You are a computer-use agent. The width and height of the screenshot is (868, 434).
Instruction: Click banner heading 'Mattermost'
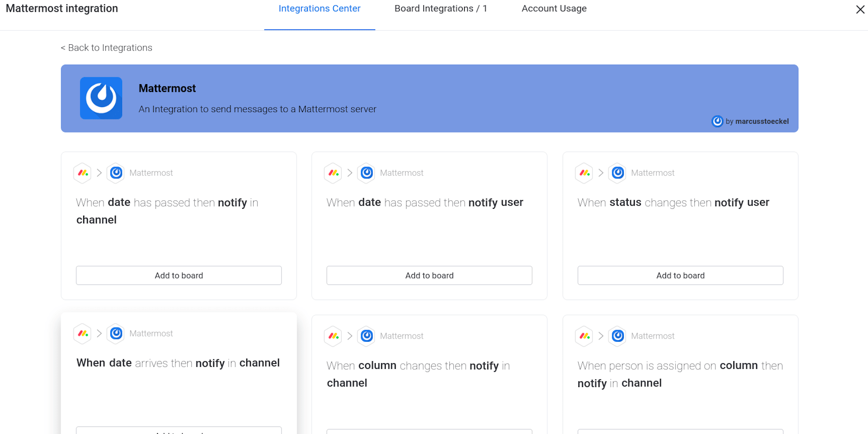[167, 88]
